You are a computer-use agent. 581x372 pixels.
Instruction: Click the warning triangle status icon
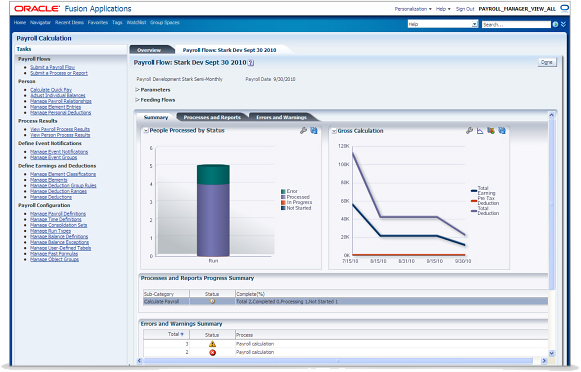coord(212,344)
